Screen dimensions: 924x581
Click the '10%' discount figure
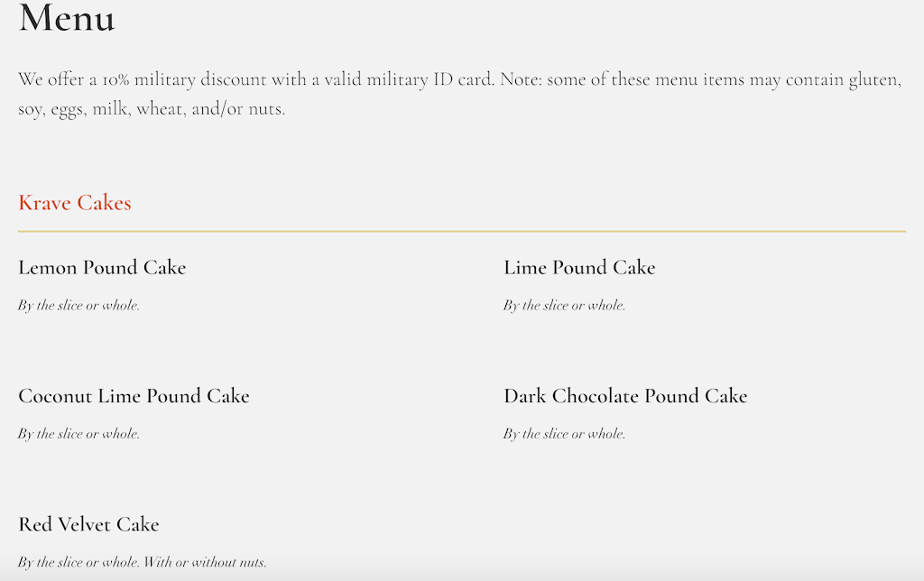[x=116, y=80]
